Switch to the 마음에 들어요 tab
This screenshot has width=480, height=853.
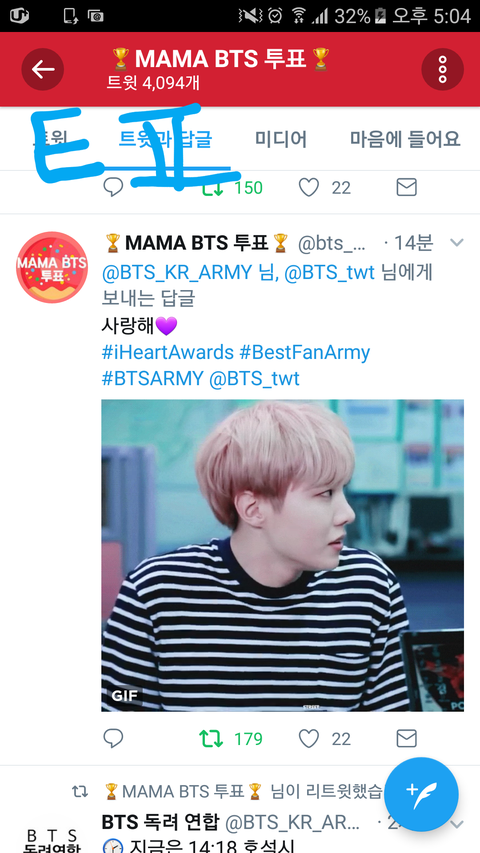[405, 139]
